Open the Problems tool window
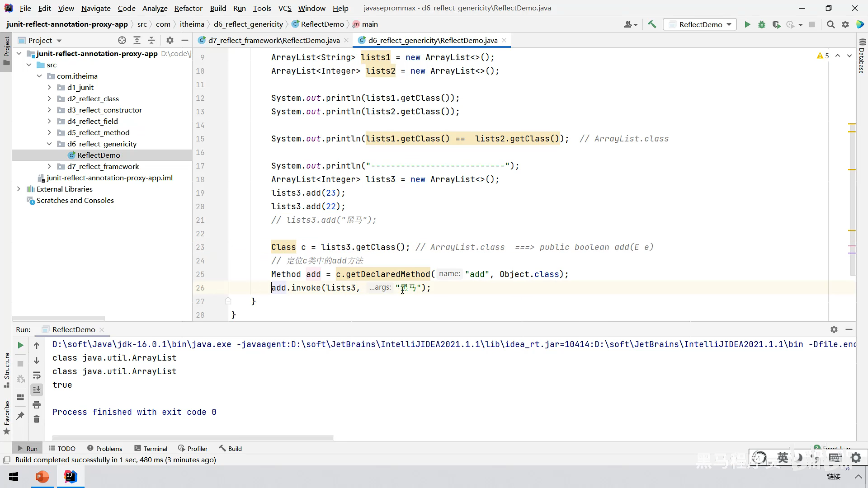 pos(104,448)
